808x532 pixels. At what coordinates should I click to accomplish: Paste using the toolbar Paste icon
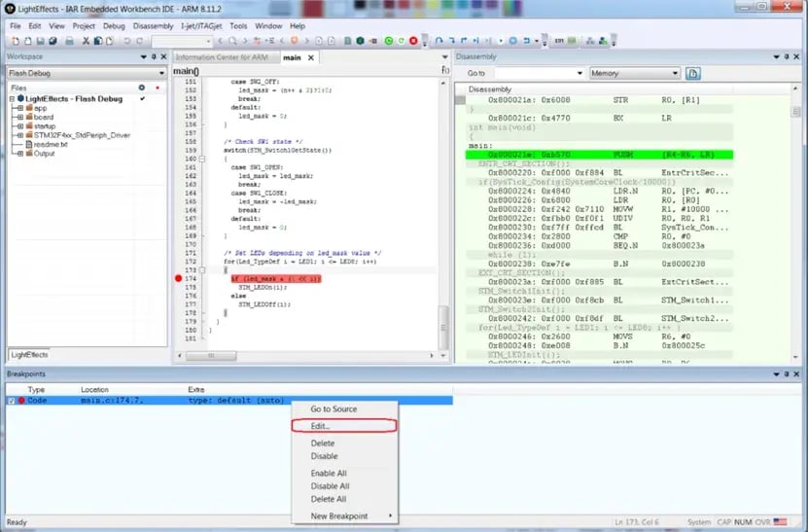click(x=109, y=41)
